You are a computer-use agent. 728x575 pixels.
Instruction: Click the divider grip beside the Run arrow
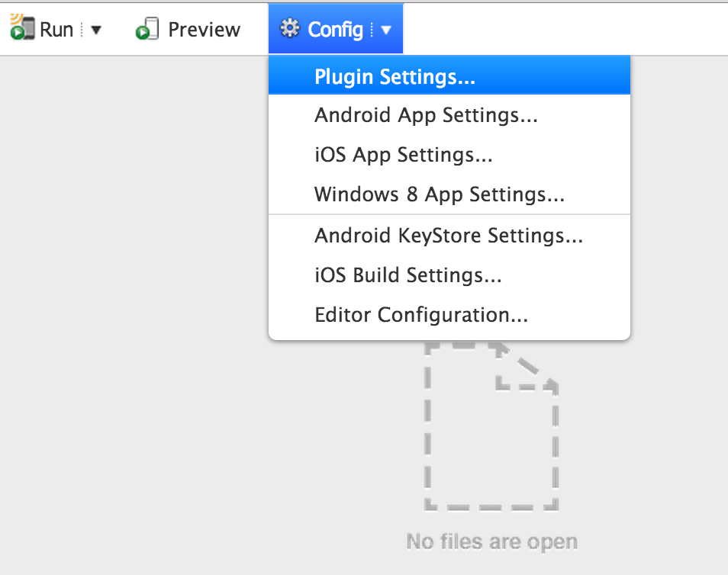click(x=82, y=31)
